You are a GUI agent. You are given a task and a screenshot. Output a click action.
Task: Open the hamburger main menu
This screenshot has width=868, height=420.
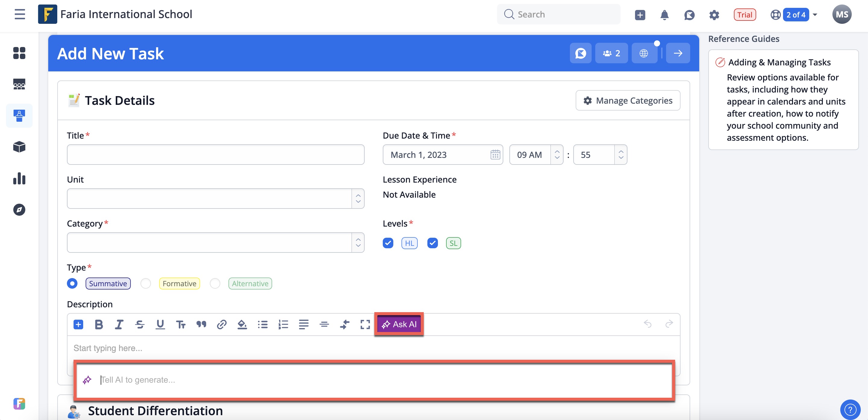(x=20, y=14)
